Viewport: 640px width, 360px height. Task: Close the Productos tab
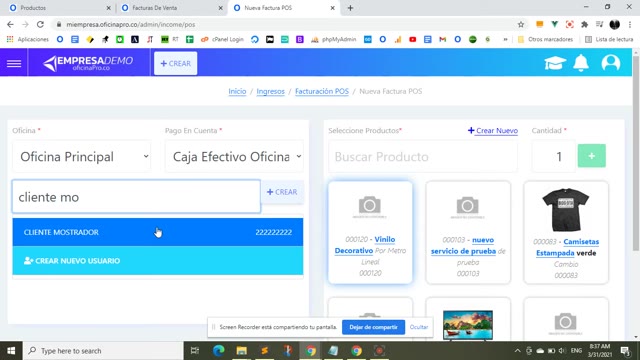(x=109, y=8)
